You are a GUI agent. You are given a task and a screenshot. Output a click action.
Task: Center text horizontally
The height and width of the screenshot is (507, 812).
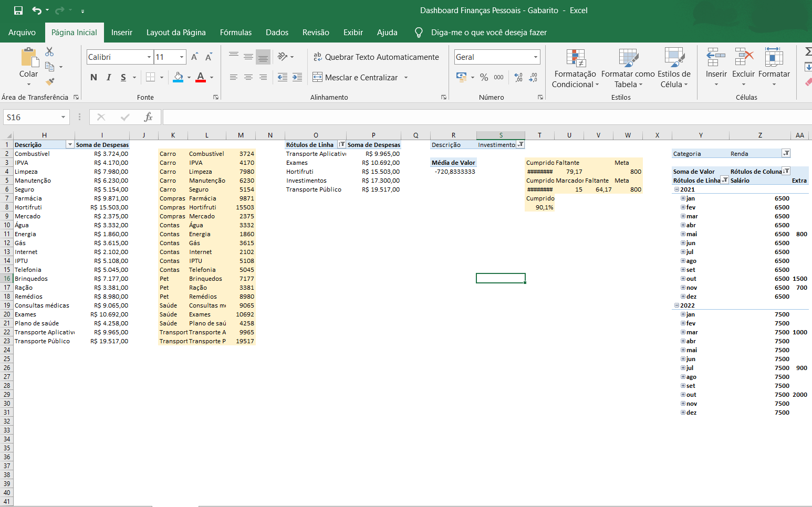(248, 77)
